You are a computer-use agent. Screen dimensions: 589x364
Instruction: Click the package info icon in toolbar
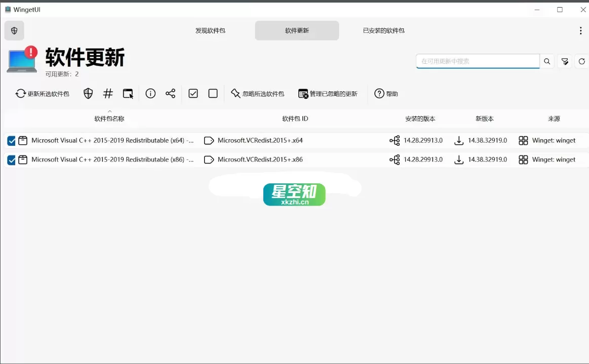click(x=150, y=93)
